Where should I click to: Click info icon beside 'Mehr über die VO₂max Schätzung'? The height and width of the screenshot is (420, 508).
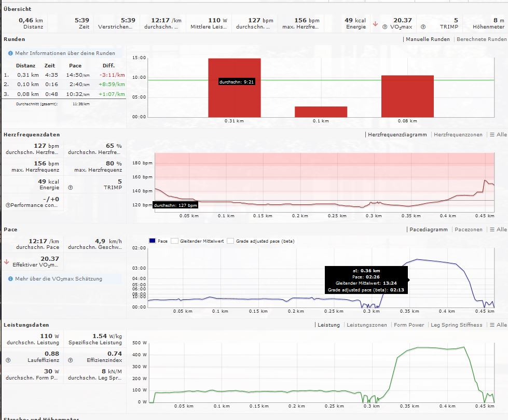(x=10, y=279)
